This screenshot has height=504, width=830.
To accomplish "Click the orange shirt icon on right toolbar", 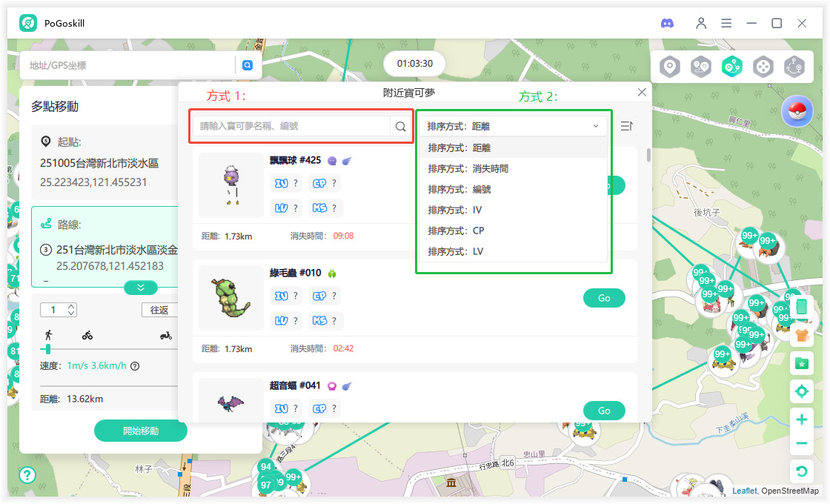I will [801, 335].
